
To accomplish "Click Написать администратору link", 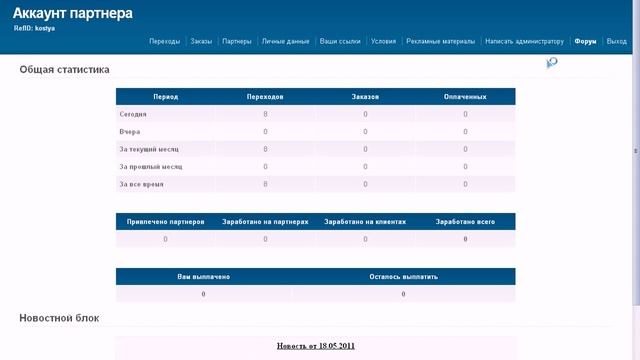I will pos(524,41).
